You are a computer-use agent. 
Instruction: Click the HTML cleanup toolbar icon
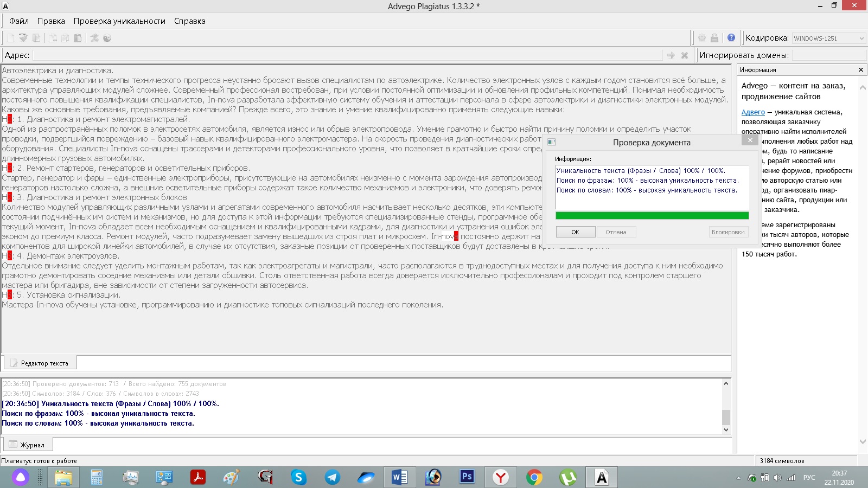coord(23,38)
